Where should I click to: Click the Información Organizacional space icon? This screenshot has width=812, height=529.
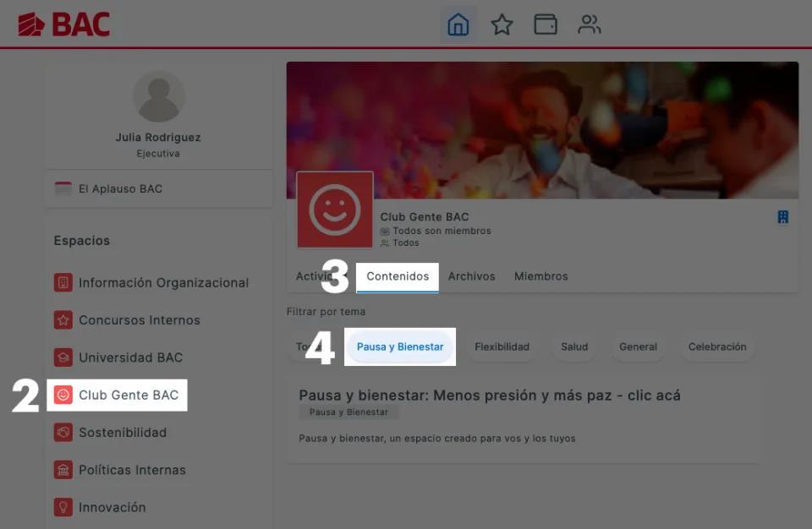[63, 282]
